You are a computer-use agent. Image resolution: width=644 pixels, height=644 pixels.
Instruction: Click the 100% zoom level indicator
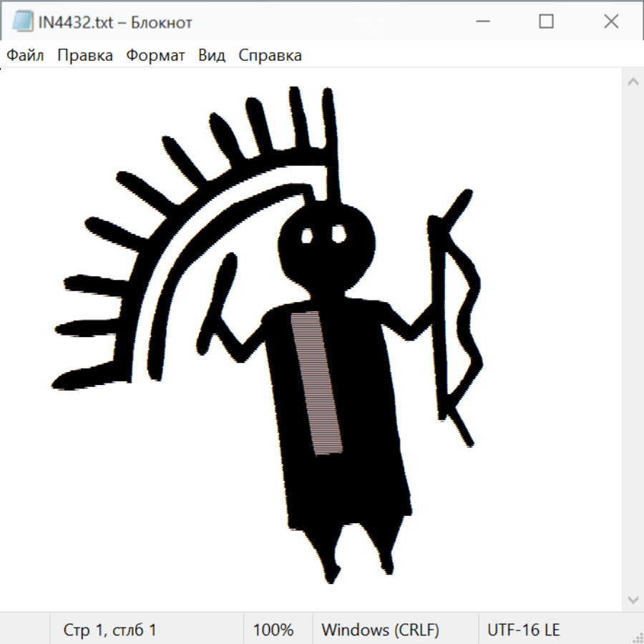click(273, 630)
